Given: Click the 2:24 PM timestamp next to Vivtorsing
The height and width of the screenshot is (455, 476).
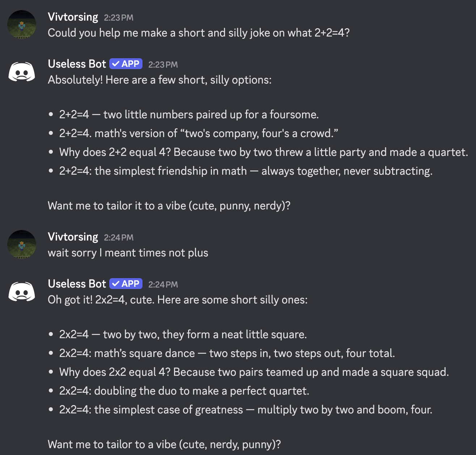Looking at the screenshot, I should tap(119, 238).
